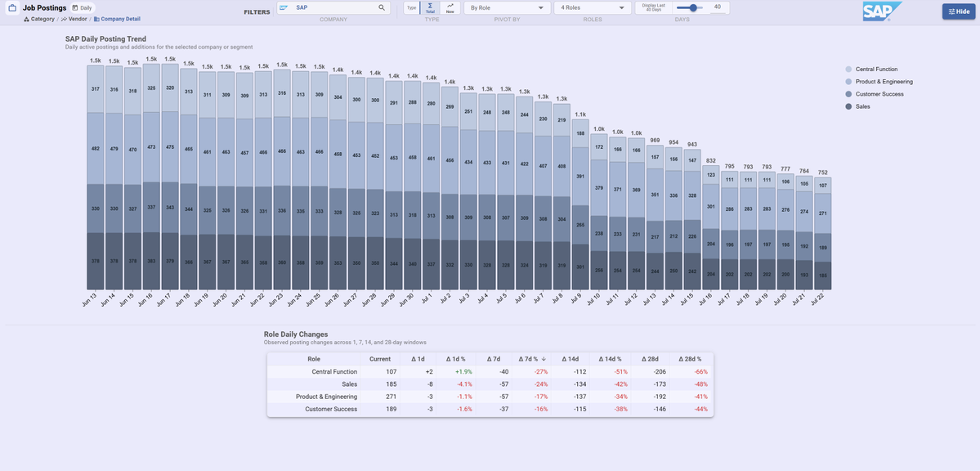
Task: Click the days value field showing 40
Action: click(718, 7)
